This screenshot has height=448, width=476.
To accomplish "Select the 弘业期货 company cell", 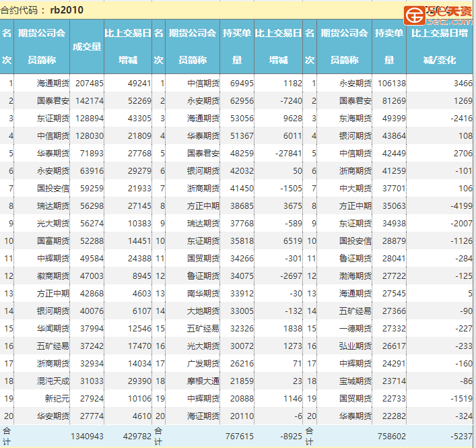I will coord(355,346).
